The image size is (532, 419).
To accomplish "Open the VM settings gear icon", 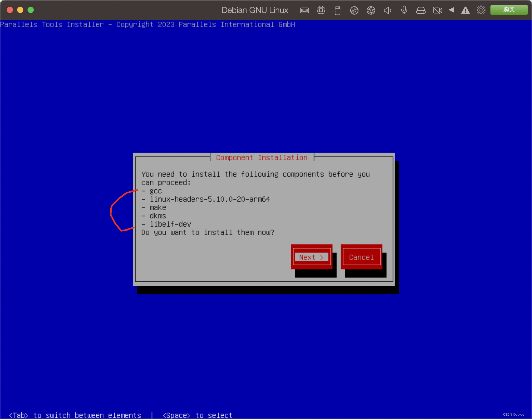I will pos(481,10).
